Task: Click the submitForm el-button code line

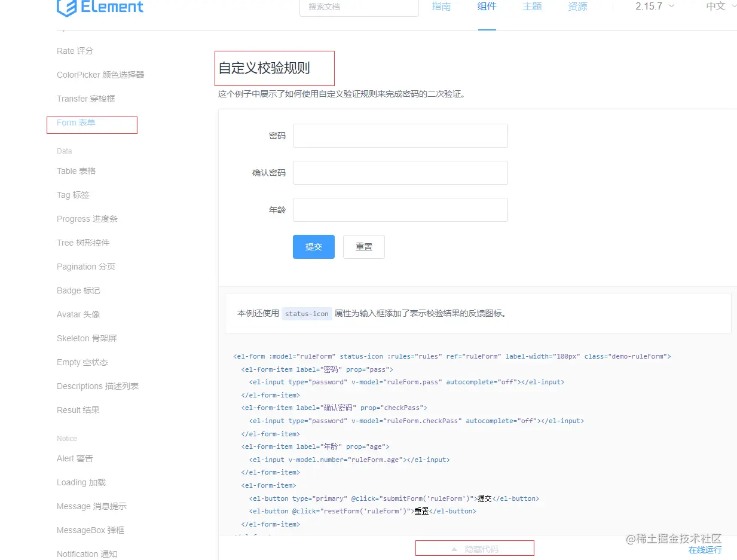Action: click(x=394, y=498)
